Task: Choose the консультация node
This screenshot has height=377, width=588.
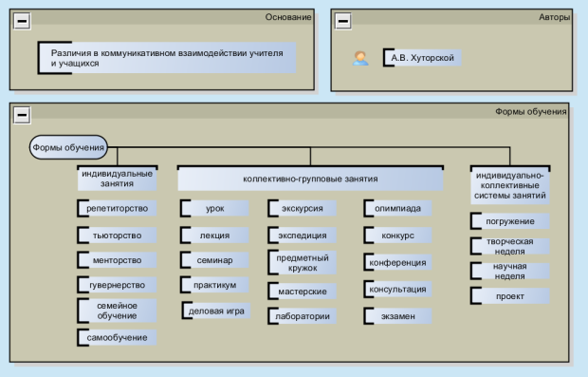Action: 397,289
